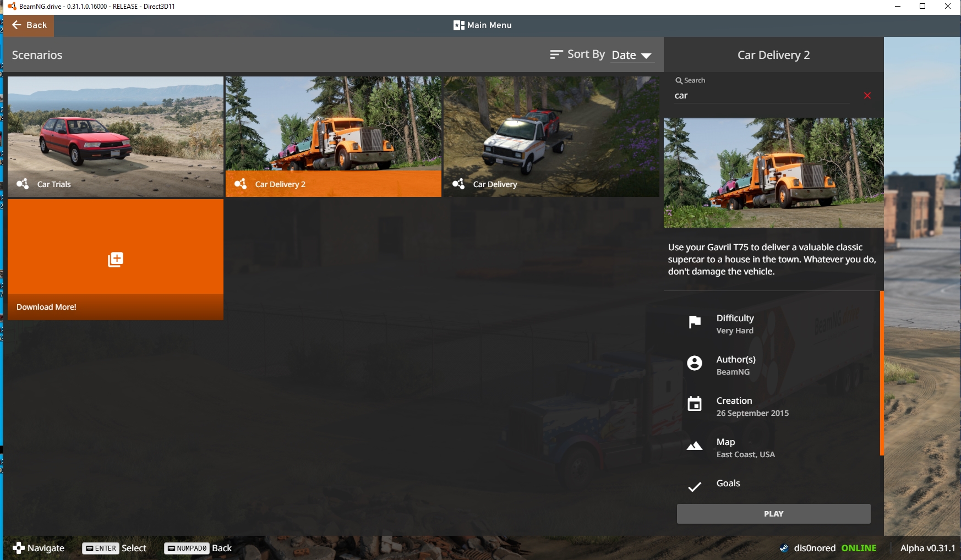
Task: Select the Car Delivery scenario thumbnail
Action: tap(552, 136)
